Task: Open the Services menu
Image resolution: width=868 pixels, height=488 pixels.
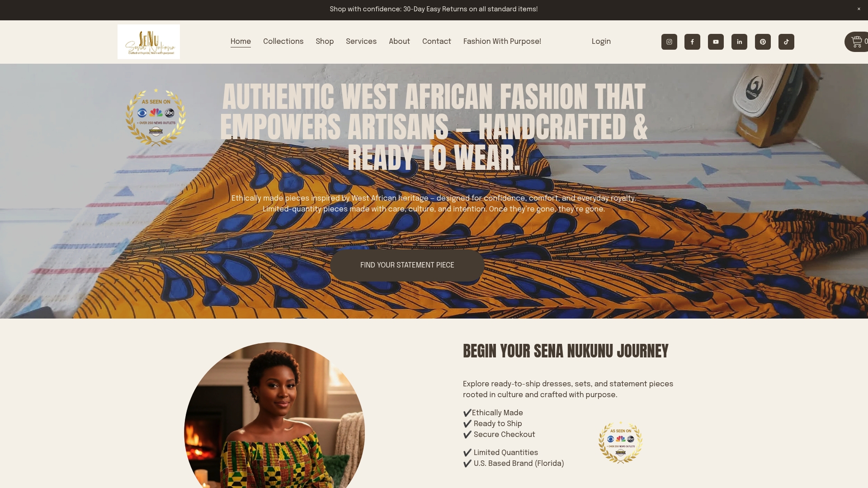Action: (361, 42)
